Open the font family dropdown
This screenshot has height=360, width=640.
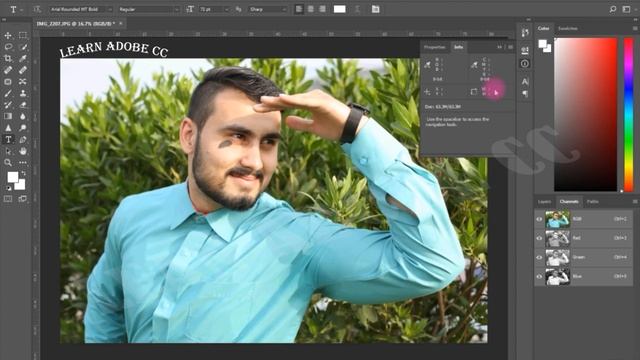pyautogui.click(x=82, y=9)
